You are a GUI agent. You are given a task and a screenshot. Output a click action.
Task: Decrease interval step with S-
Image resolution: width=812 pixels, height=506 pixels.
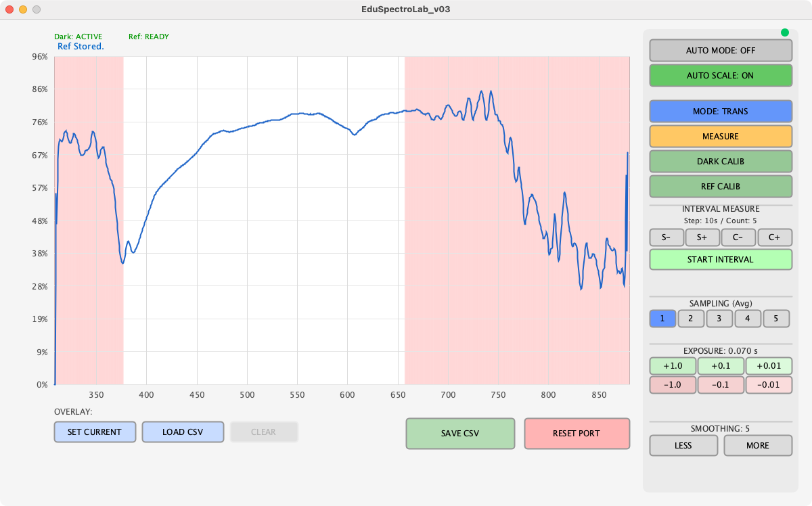(667, 237)
